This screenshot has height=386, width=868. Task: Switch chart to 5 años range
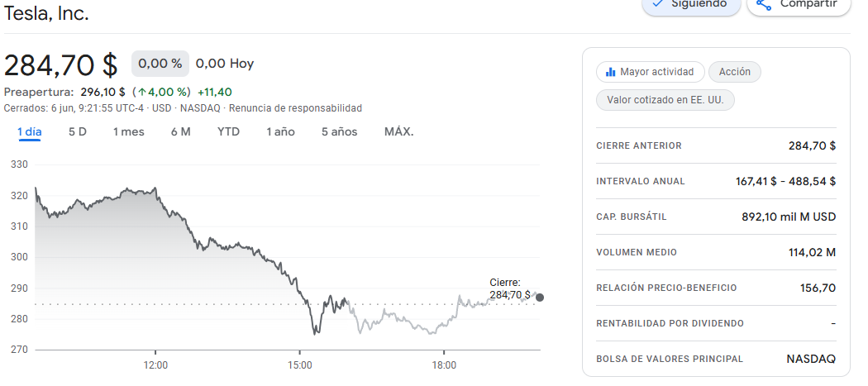click(339, 131)
